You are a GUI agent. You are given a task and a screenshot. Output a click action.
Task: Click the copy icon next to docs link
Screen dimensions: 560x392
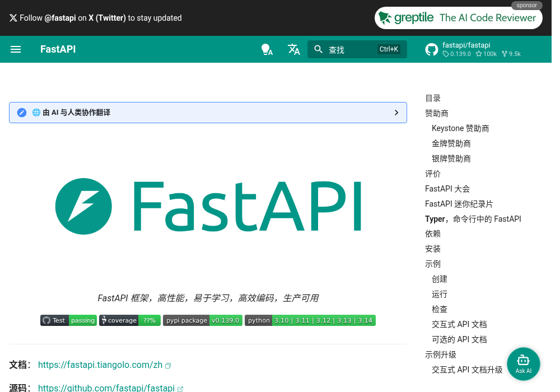tap(168, 366)
